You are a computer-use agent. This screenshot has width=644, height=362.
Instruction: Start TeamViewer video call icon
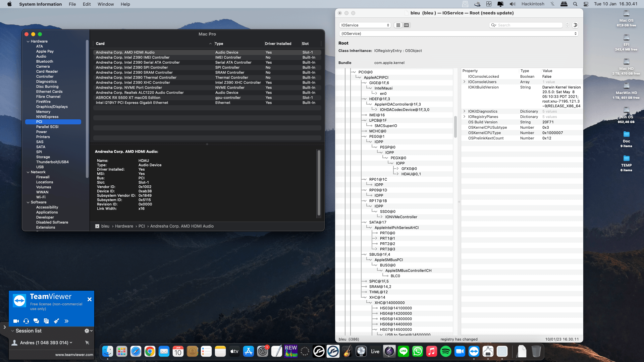click(x=16, y=321)
